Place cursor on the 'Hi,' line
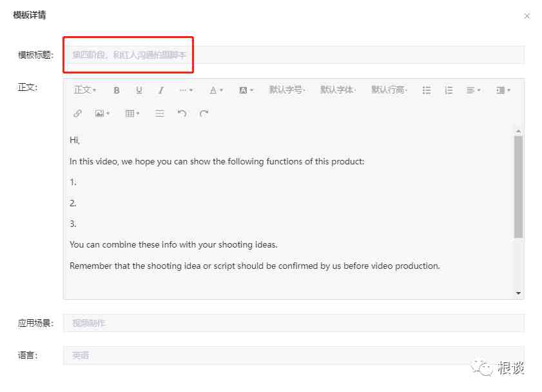Viewport: 542px width, 392px height. [x=75, y=140]
